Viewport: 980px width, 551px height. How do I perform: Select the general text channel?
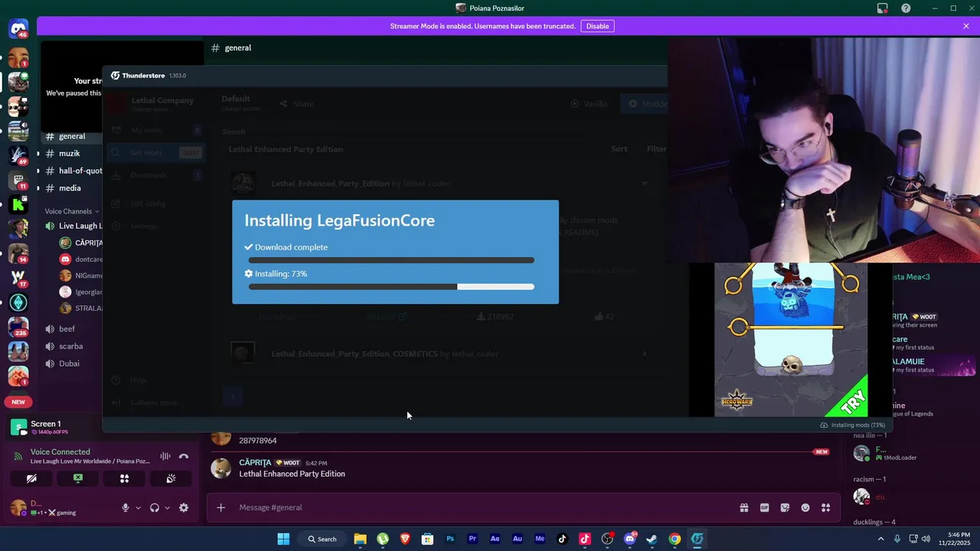pyautogui.click(x=72, y=136)
